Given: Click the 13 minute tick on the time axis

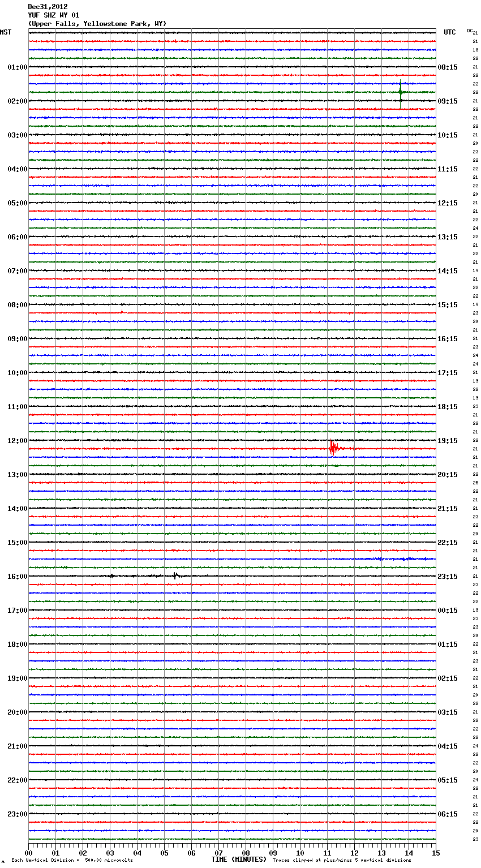Looking at the screenshot, I should 381,853.
